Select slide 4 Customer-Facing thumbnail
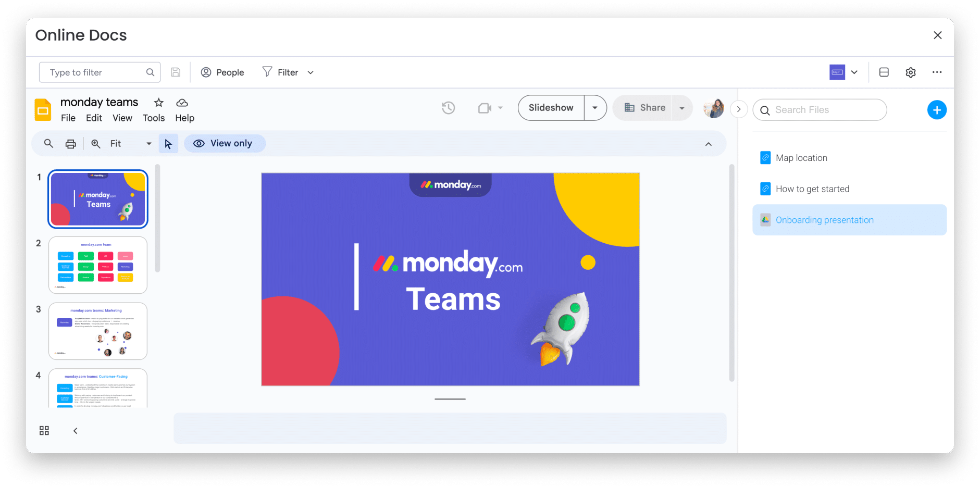 (x=98, y=388)
